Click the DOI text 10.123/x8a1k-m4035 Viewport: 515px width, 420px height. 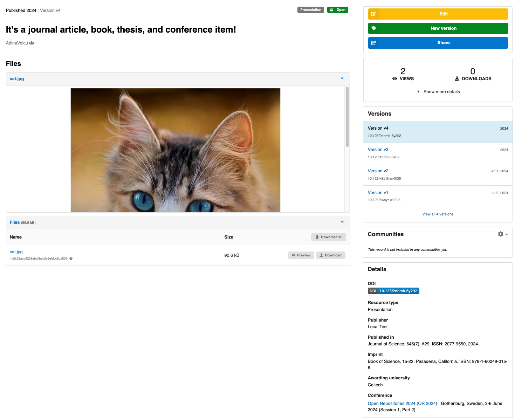click(x=384, y=179)
